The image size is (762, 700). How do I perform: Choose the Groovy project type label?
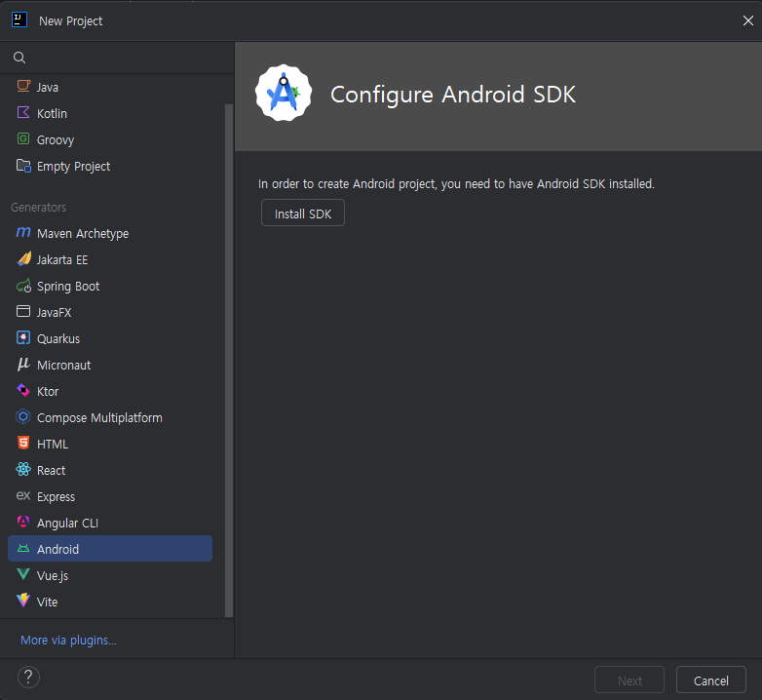[x=56, y=140]
